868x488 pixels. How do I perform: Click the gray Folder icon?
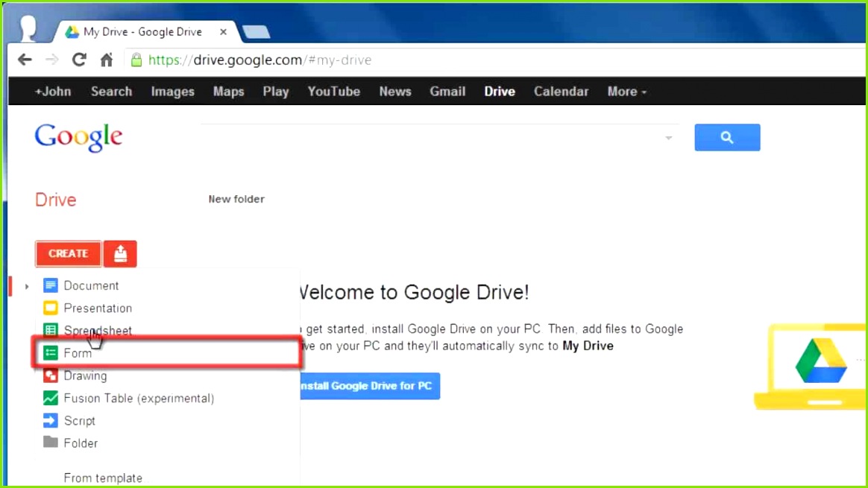[51, 442]
